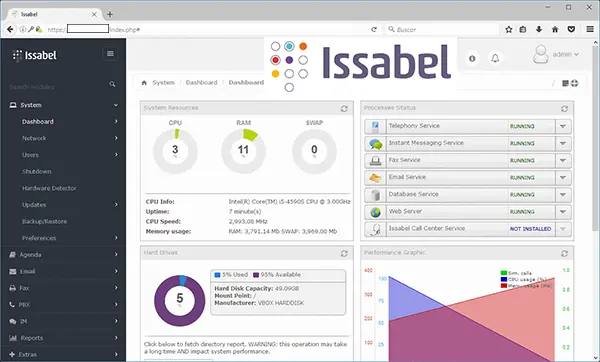Click the admin user avatar icon
Image resolution: width=600 pixels, height=362 pixels.
coord(540,54)
